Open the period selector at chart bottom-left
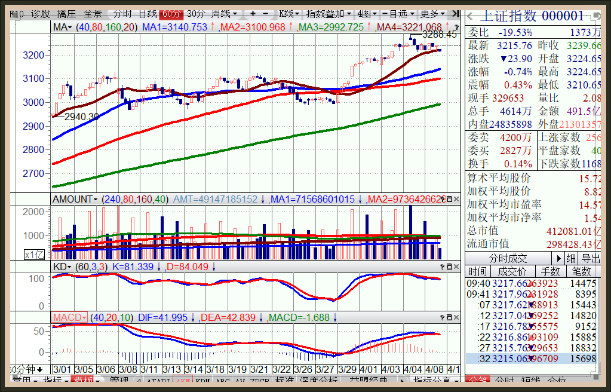This screenshot has height=392, width=611. pyautogui.click(x=27, y=369)
